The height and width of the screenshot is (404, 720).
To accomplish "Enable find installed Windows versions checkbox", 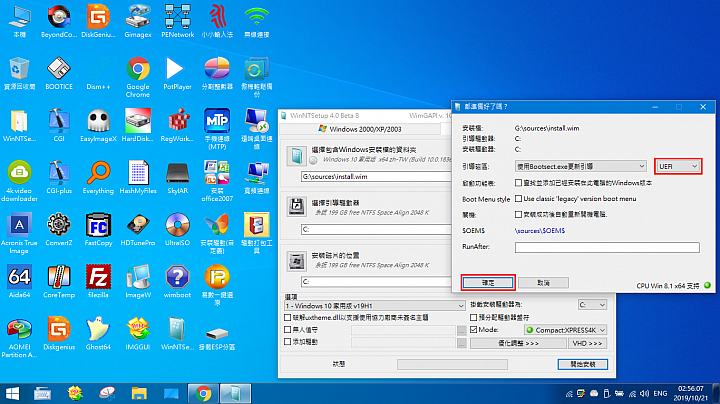I will click(x=518, y=183).
